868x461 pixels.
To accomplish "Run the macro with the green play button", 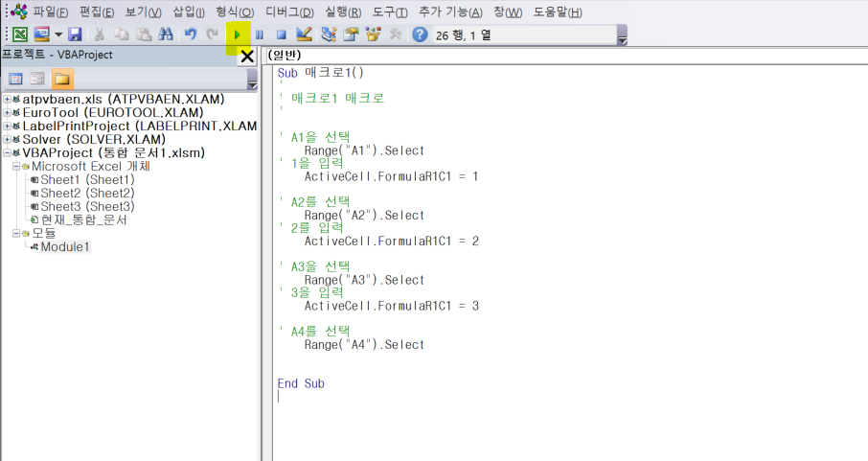I will click(237, 35).
